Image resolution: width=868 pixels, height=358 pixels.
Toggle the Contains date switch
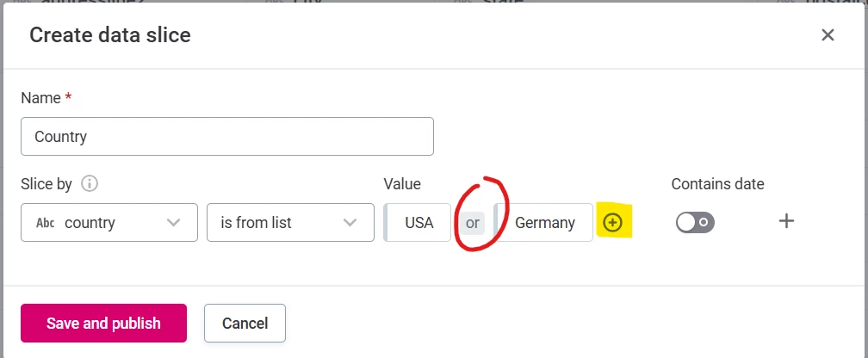click(695, 222)
